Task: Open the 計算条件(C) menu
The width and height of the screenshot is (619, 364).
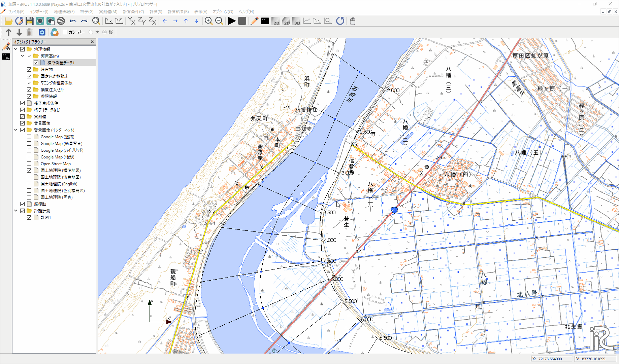Action: pyautogui.click(x=133, y=11)
